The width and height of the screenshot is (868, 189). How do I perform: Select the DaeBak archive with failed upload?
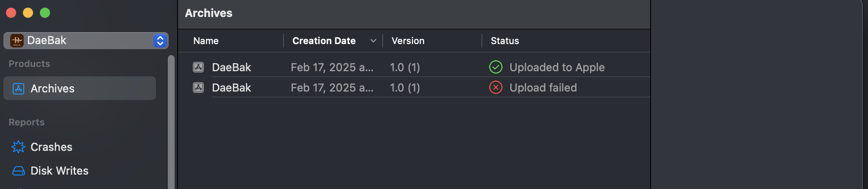[414, 87]
